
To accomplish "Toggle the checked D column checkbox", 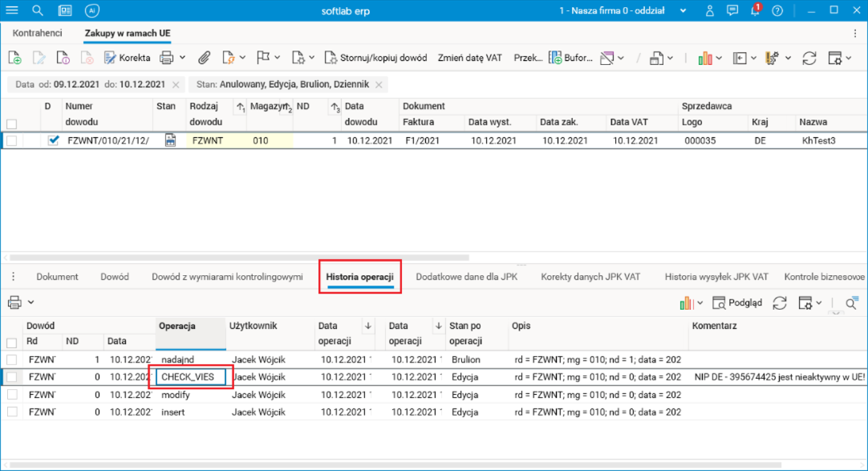I will (54, 140).
